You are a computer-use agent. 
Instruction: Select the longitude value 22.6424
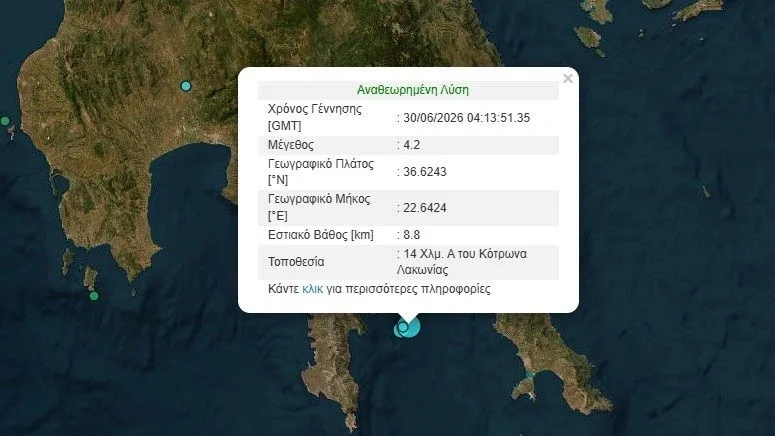click(x=425, y=208)
